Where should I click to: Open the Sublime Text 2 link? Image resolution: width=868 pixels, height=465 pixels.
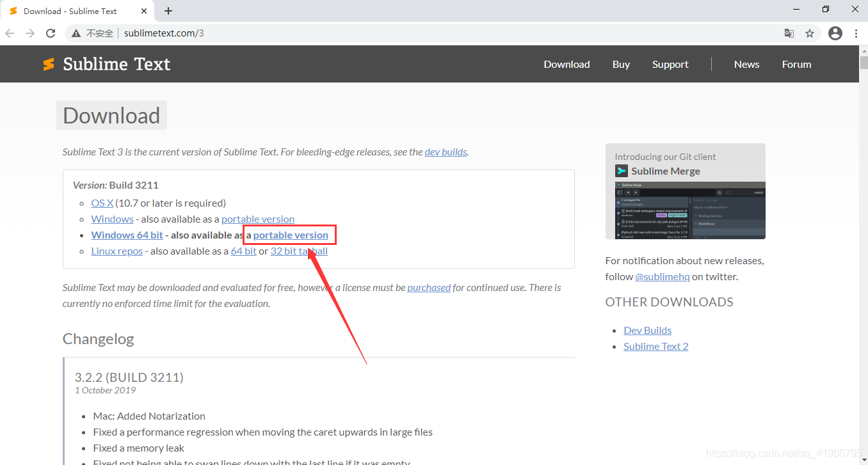pyautogui.click(x=656, y=346)
